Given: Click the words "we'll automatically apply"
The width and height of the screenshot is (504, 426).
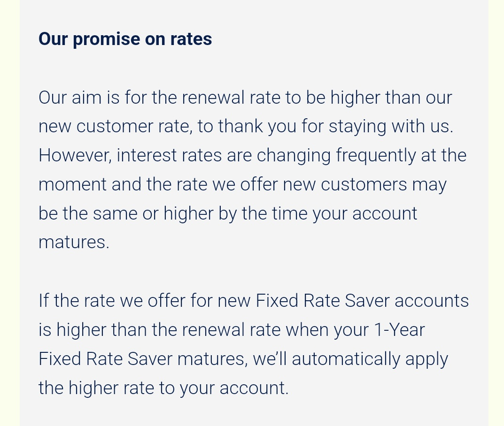Looking at the screenshot, I should click(350, 359).
